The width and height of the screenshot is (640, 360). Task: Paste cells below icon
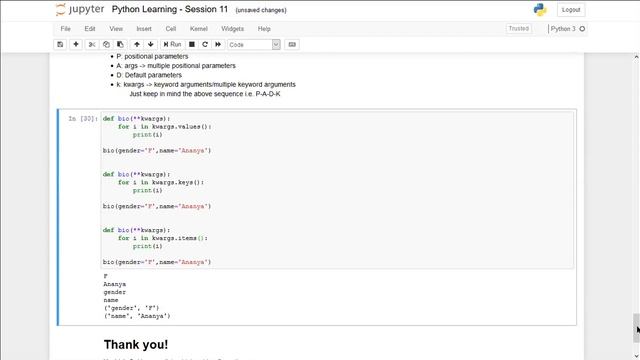120,44
